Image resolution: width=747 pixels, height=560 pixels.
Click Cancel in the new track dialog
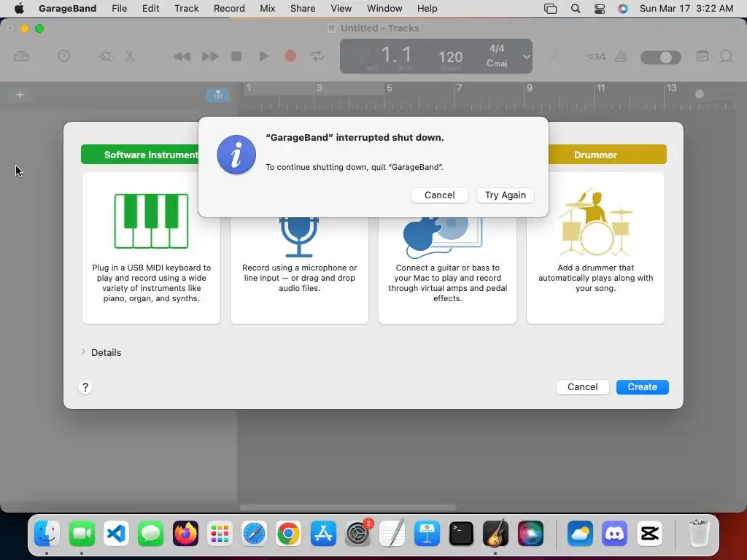point(582,387)
